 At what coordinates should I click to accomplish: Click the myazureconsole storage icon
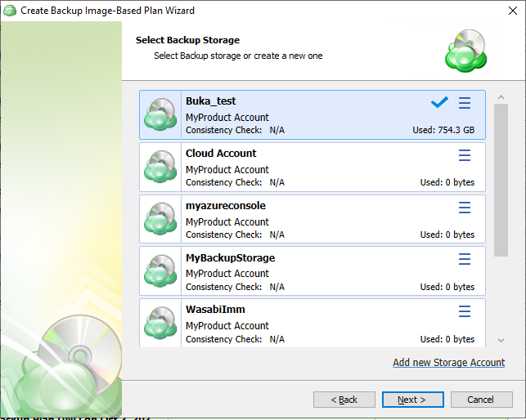161,220
